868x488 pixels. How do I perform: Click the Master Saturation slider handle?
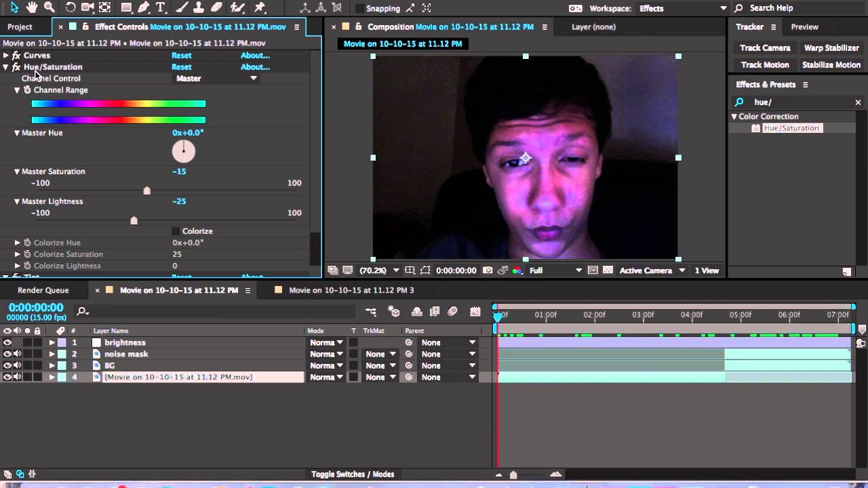147,190
